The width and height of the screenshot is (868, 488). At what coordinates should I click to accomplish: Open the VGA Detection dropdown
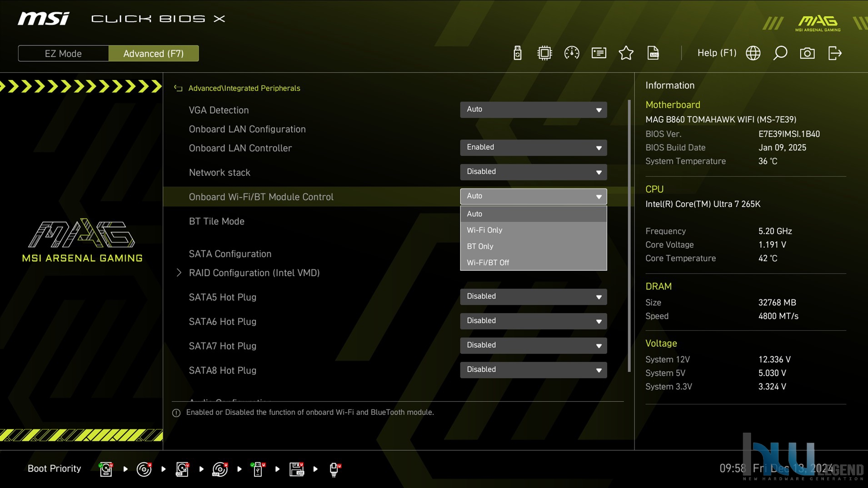tap(533, 110)
